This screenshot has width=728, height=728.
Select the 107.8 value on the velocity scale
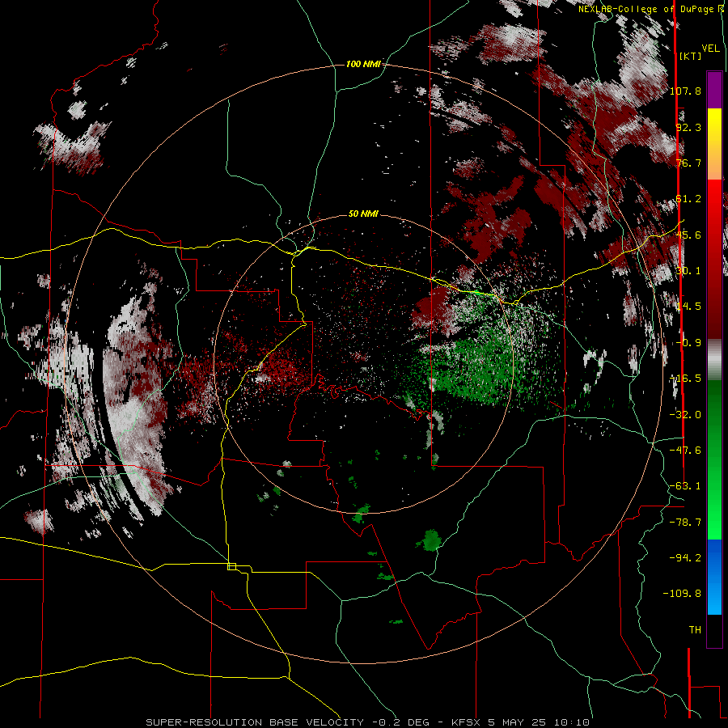685,91
